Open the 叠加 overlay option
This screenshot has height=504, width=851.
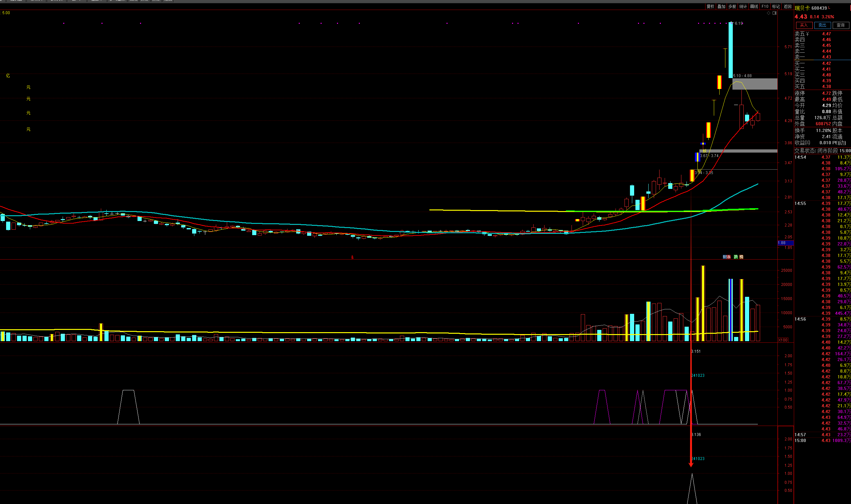721,6
